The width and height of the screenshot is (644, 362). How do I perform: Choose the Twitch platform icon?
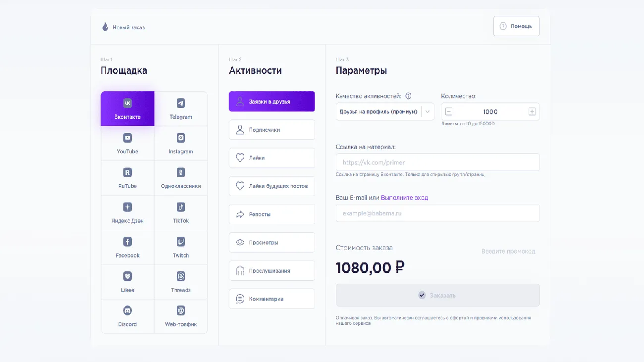pos(181,242)
